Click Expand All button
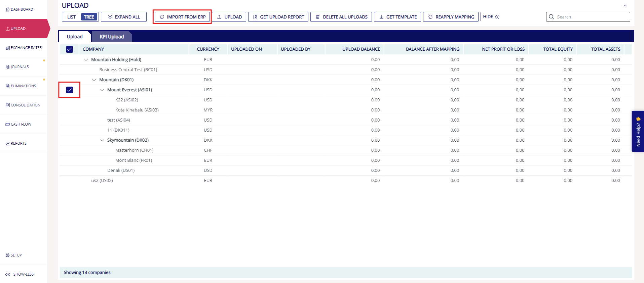The height and width of the screenshot is (283, 644). point(124,17)
